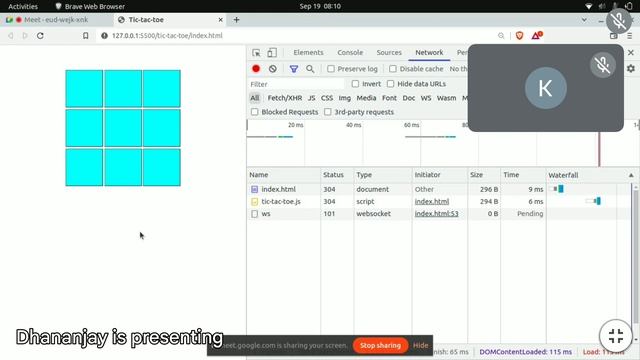Viewport: 640px width, 360px height.
Task: Select the inspect element picker icon
Action: [x=256, y=53]
